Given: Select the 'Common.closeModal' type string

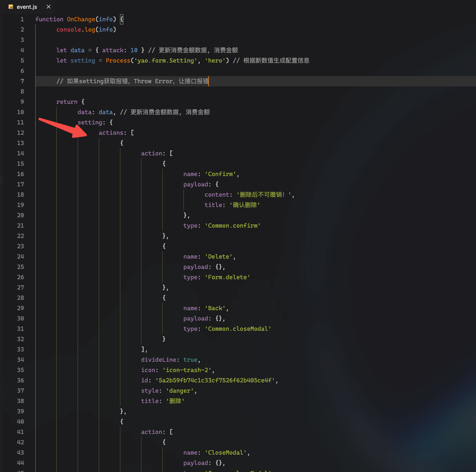Looking at the screenshot, I should point(238,329).
